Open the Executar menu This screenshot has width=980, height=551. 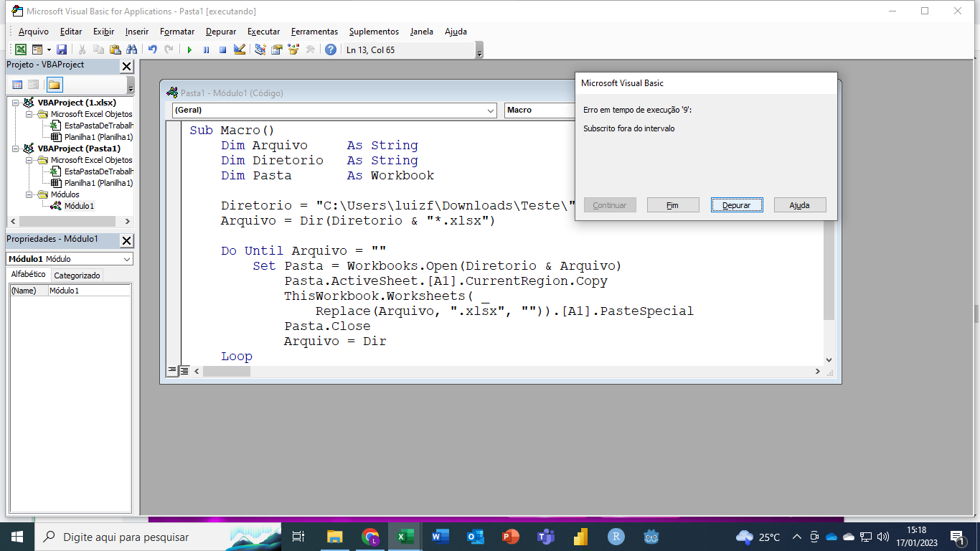264,32
